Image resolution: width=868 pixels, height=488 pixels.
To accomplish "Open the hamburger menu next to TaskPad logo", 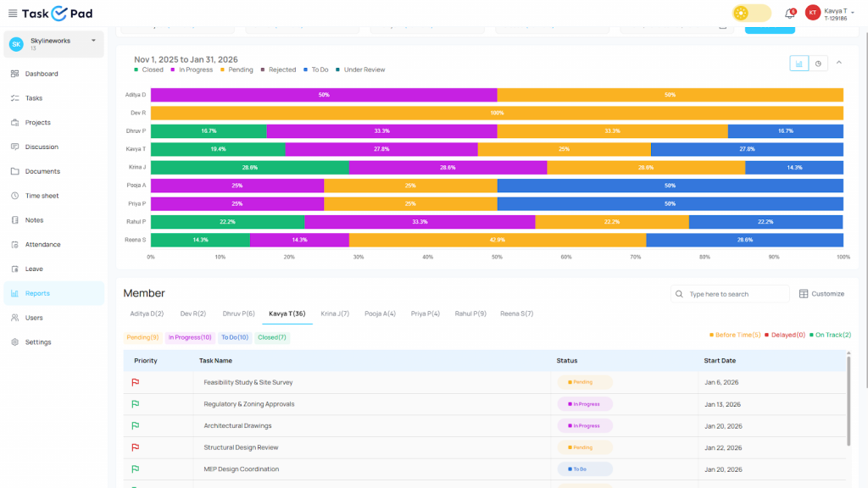I will tap(12, 13).
